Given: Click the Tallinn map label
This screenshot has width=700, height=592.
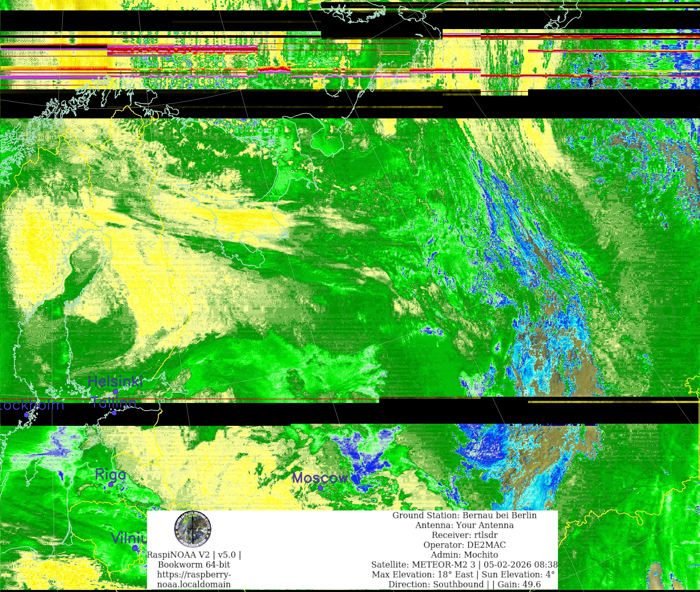Looking at the screenshot, I should pos(114,402).
